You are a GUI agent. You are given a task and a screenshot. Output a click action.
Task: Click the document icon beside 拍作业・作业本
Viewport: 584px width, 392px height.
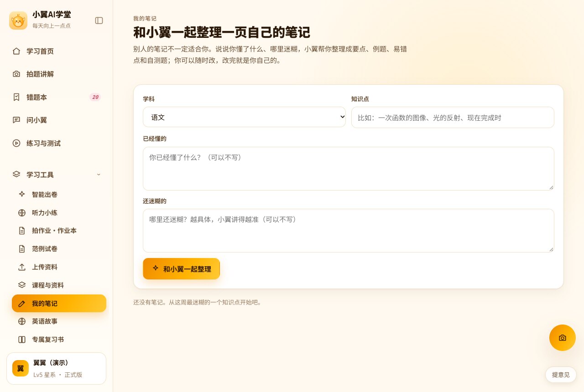(x=22, y=231)
